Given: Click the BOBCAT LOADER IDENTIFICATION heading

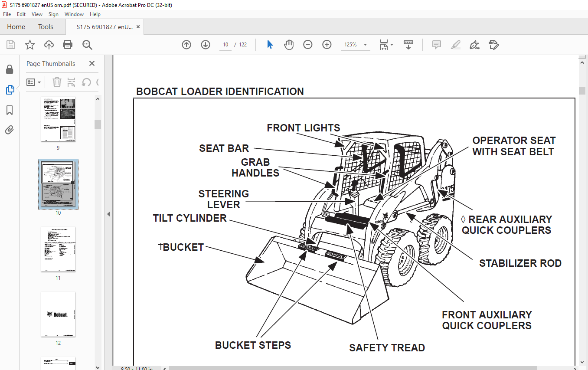Looking at the screenshot, I should pyautogui.click(x=220, y=92).
